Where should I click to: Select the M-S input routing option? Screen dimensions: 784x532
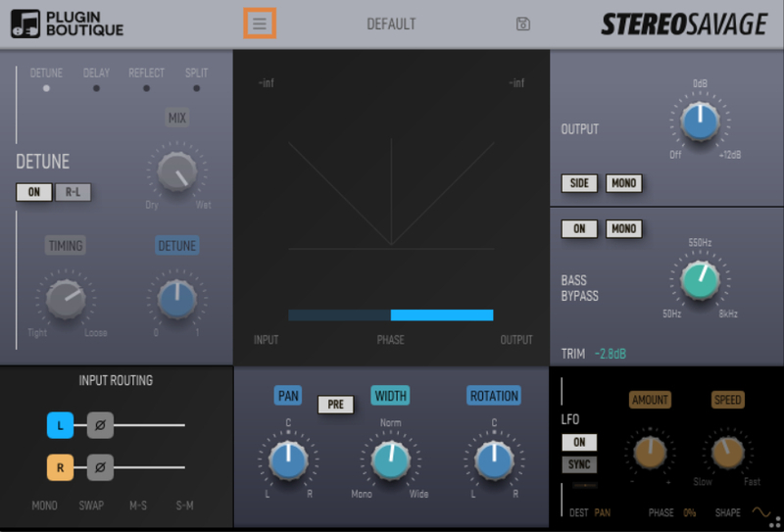[x=138, y=506]
